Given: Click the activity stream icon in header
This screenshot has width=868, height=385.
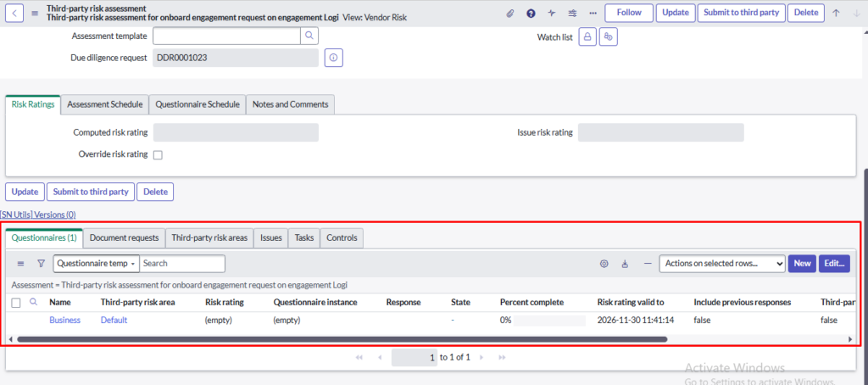Looking at the screenshot, I should [552, 14].
